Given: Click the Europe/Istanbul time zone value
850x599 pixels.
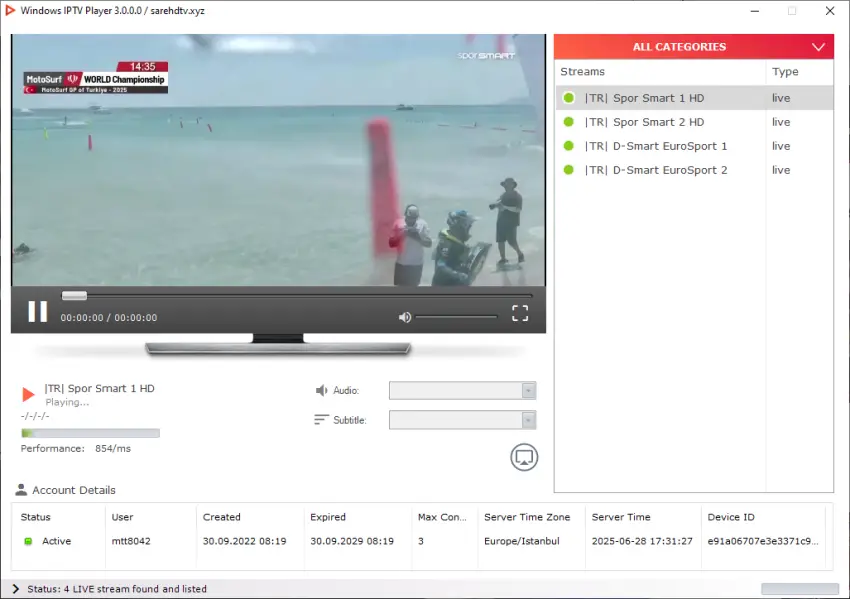Looking at the screenshot, I should 521,541.
